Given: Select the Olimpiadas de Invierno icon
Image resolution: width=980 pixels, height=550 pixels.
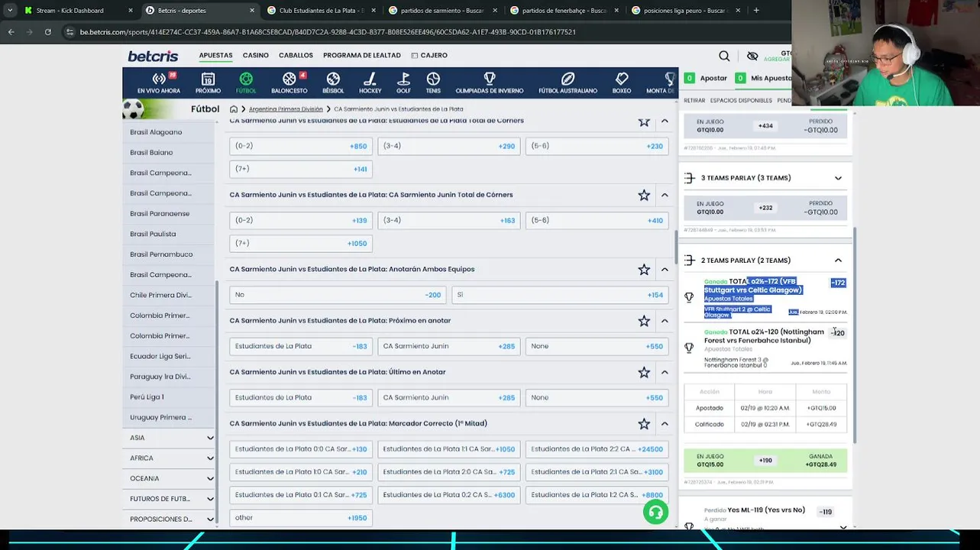Looking at the screenshot, I should 490,83.
